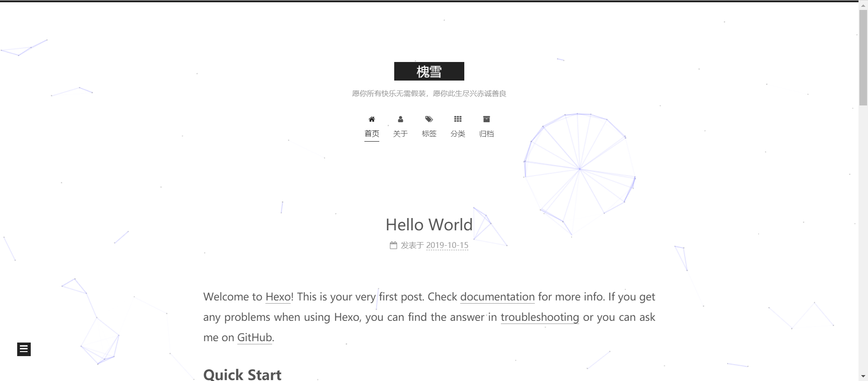Click the home icon in navigation
Viewport: 868px width, 381px height.
(372, 119)
